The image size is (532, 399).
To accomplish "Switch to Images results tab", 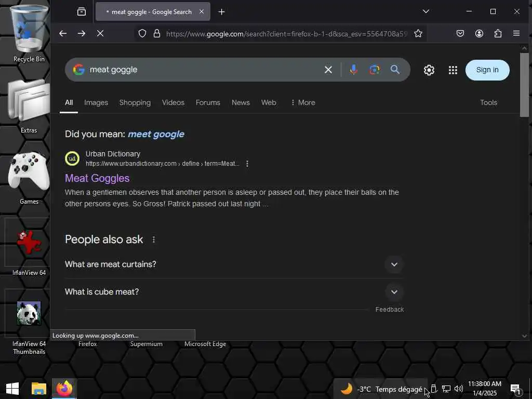I will click(96, 102).
